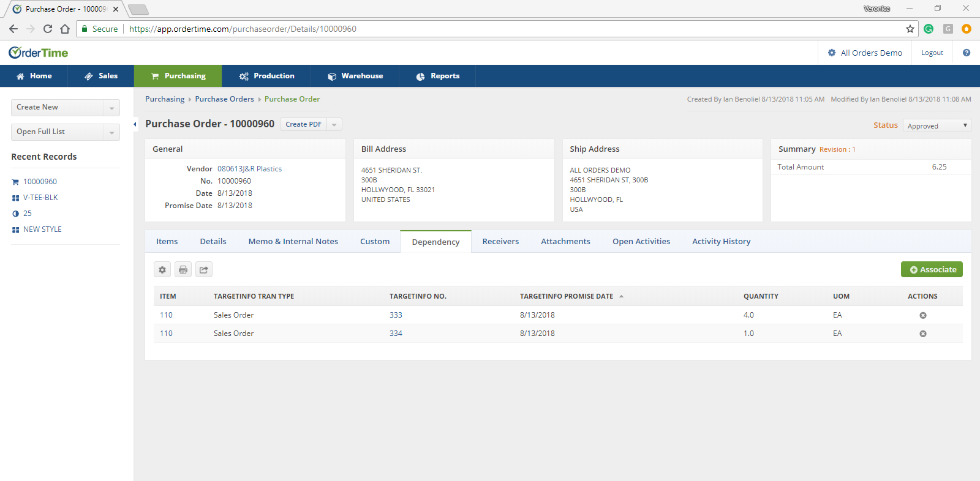The image size is (980, 481).
Task: View the Activity History tab
Action: (721, 242)
